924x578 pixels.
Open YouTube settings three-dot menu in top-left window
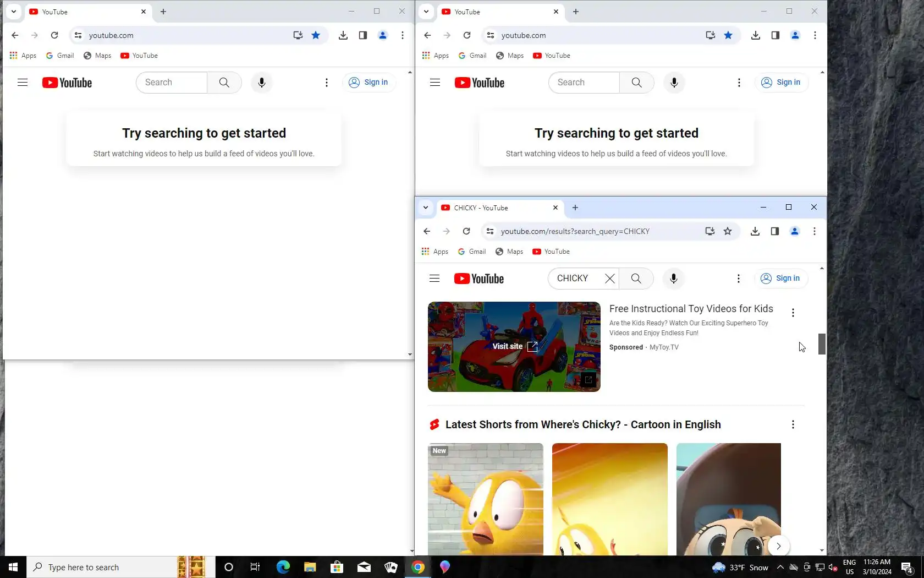pos(327,83)
